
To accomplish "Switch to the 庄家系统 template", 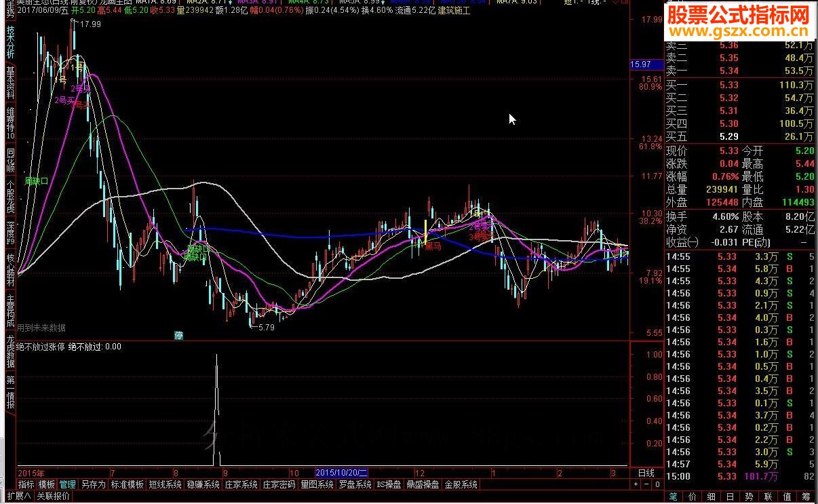I will (x=241, y=484).
